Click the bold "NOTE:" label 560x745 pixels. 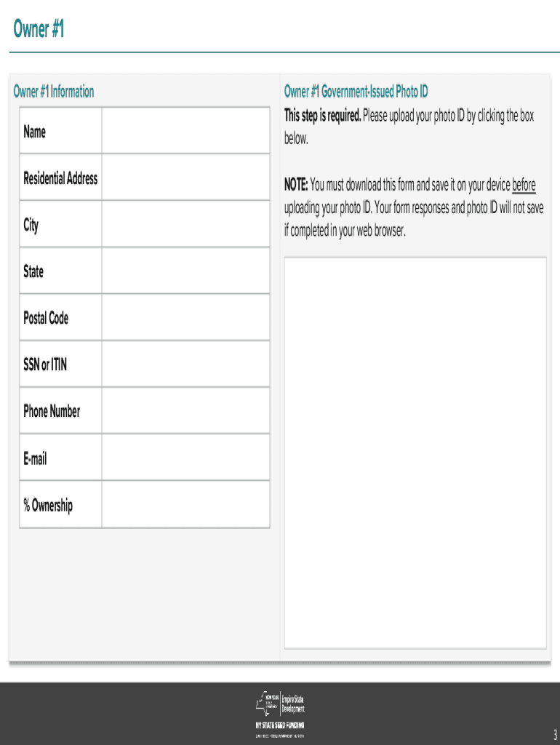296,185
